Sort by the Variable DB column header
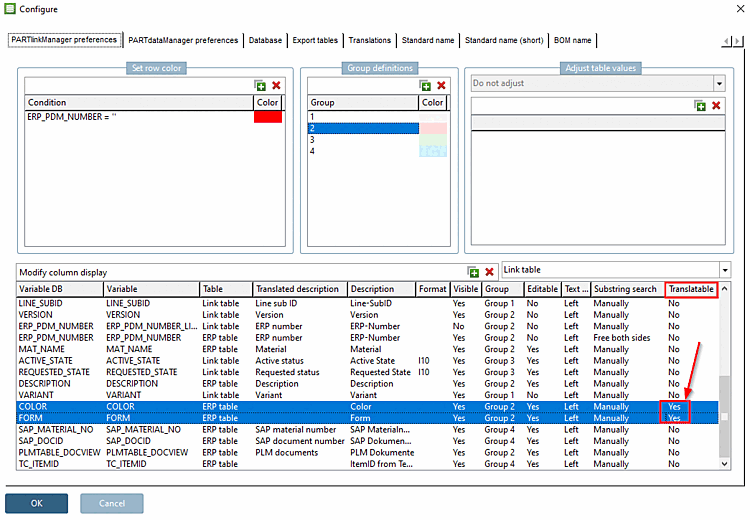 pyautogui.click(x=60, y=289)
